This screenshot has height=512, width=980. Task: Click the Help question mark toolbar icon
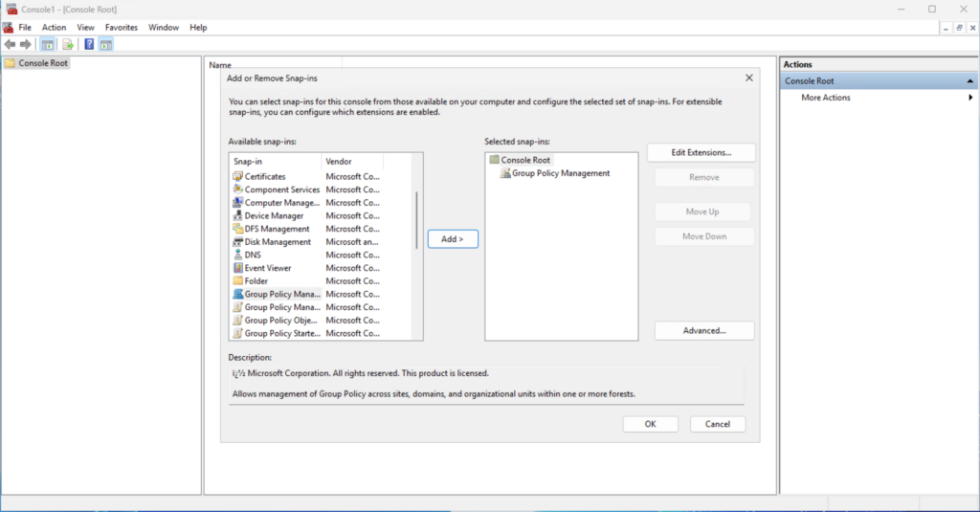89,44
